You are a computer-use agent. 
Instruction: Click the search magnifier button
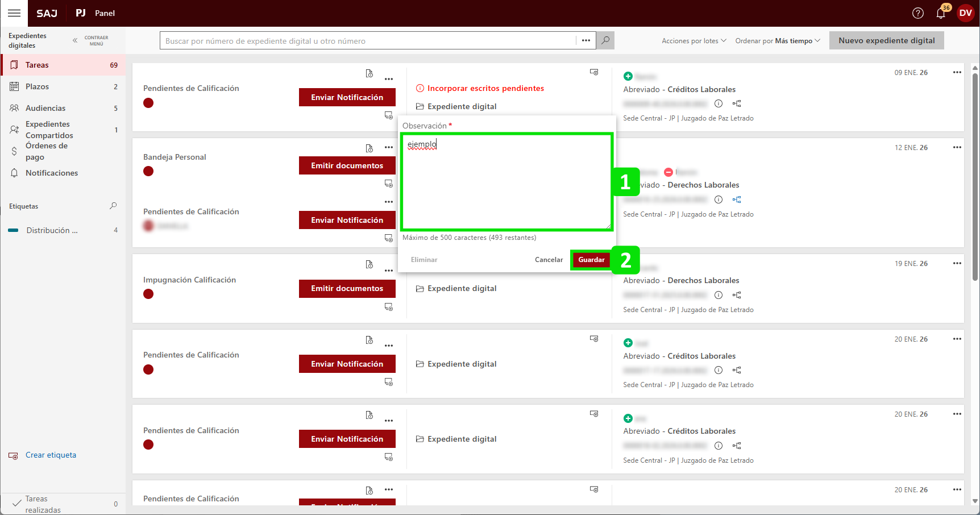(605, 40)
